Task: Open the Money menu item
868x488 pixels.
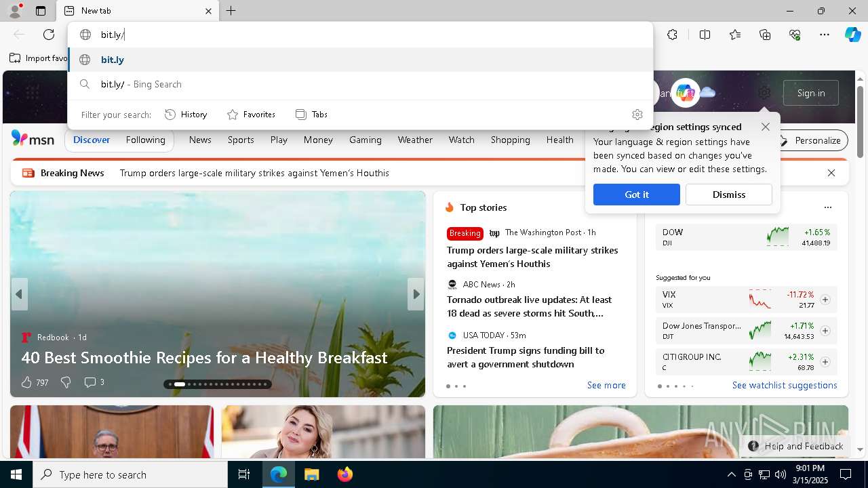Action: coord(318,140)
